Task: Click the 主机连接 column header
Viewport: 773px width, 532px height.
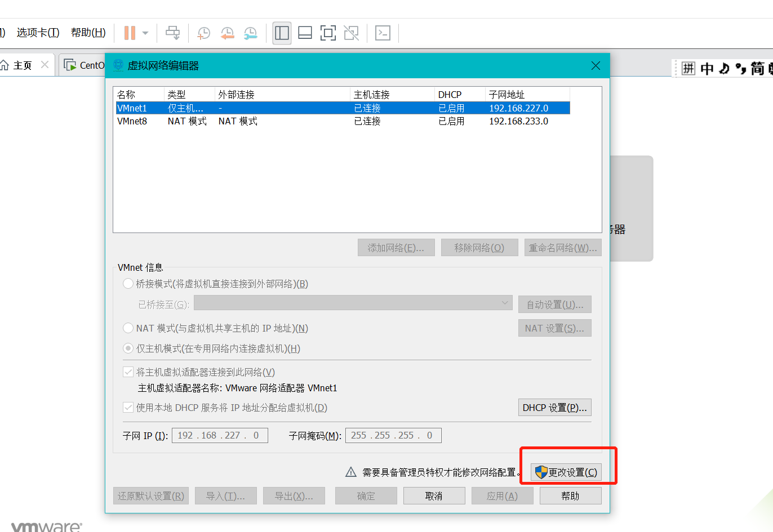Action: click(393, 95)
